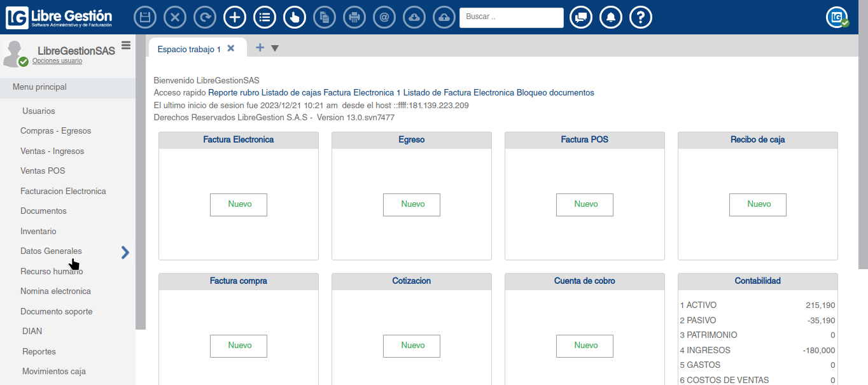This screenshot has height=385, width=868.
Task: Open the workspace tab dropdown arrow
Action: coord(275,48)
